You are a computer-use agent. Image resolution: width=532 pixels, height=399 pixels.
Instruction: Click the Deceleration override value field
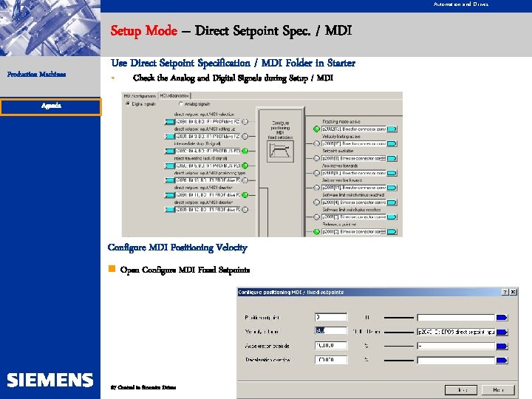[x=331, y=360]
